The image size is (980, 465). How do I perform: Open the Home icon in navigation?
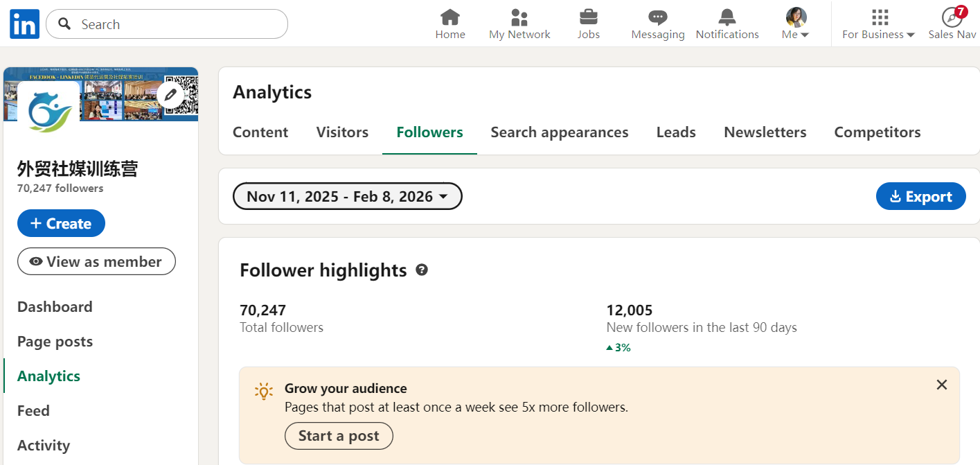(x=450, y=17)
